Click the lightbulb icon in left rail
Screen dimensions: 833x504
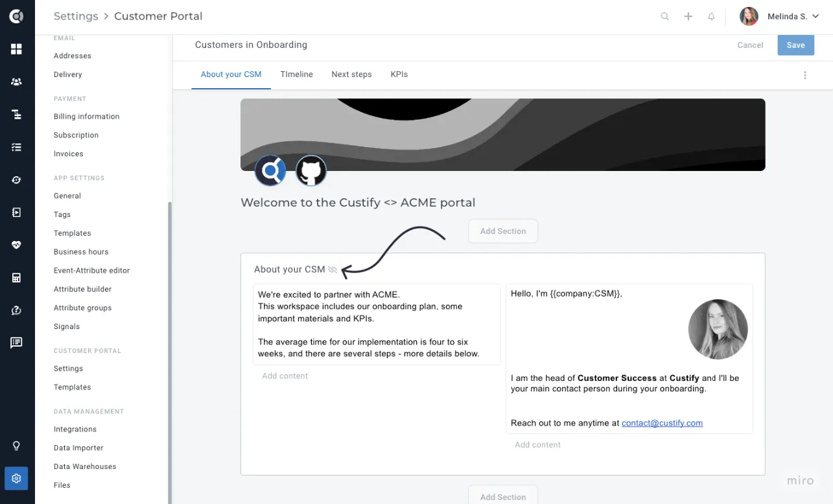(16, 446)
